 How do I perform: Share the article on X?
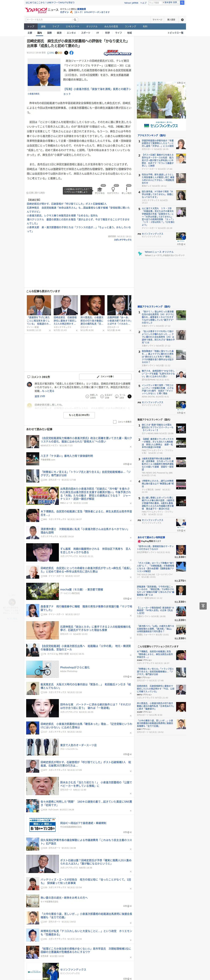[x=66, y=53]
